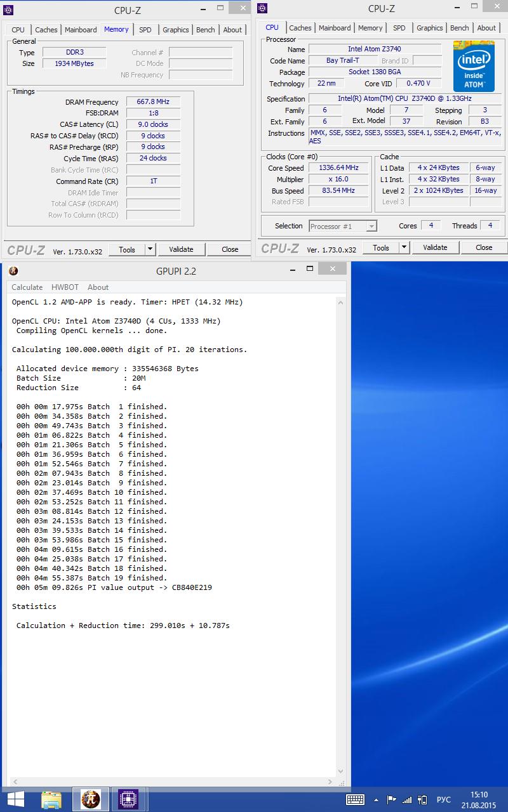The image size is (508, 812).
Task: Click the DRAM Frequency 667.8 MHz field
Action: (153, 102)
